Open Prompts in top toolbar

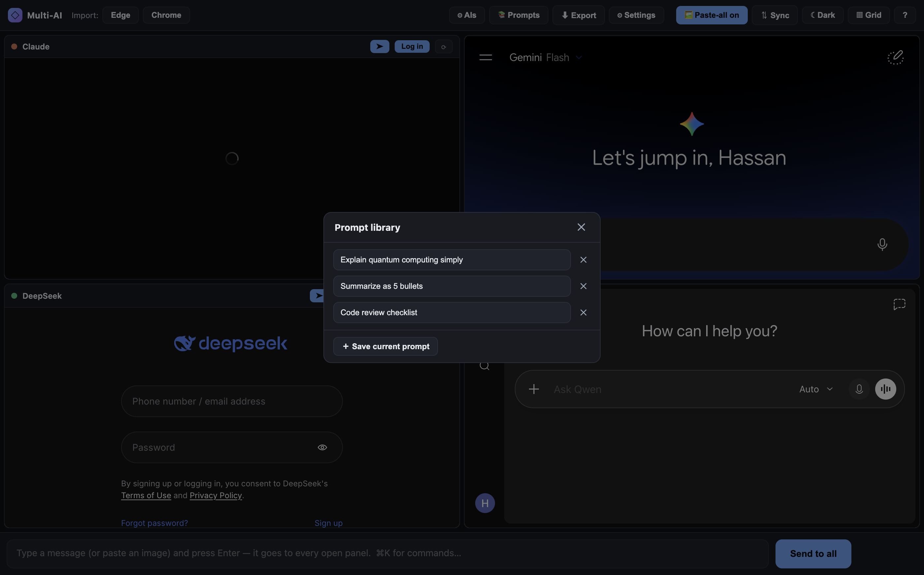(x=518, y=15)
